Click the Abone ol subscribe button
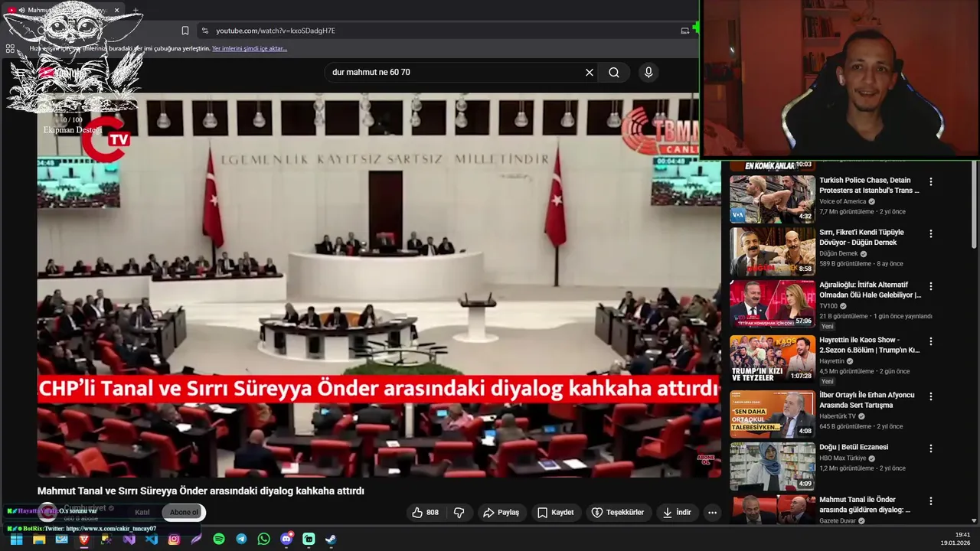 pyautogui.click(x=184, y=512)
